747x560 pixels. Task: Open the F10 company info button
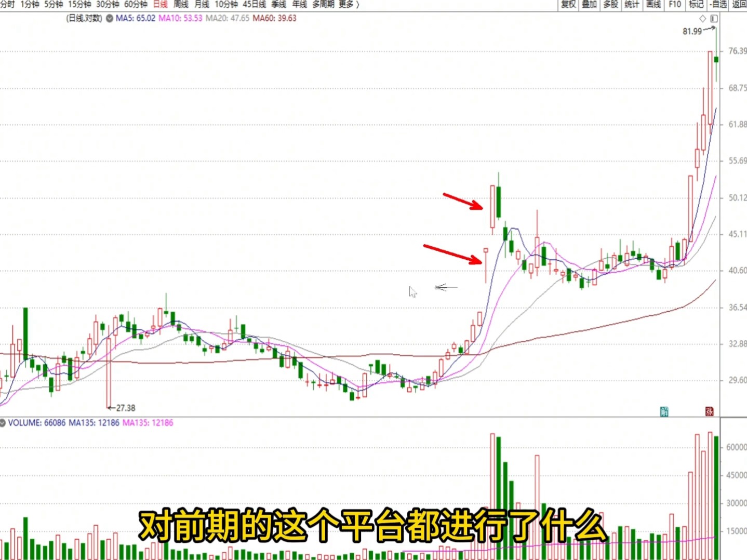tap(674, 4)
